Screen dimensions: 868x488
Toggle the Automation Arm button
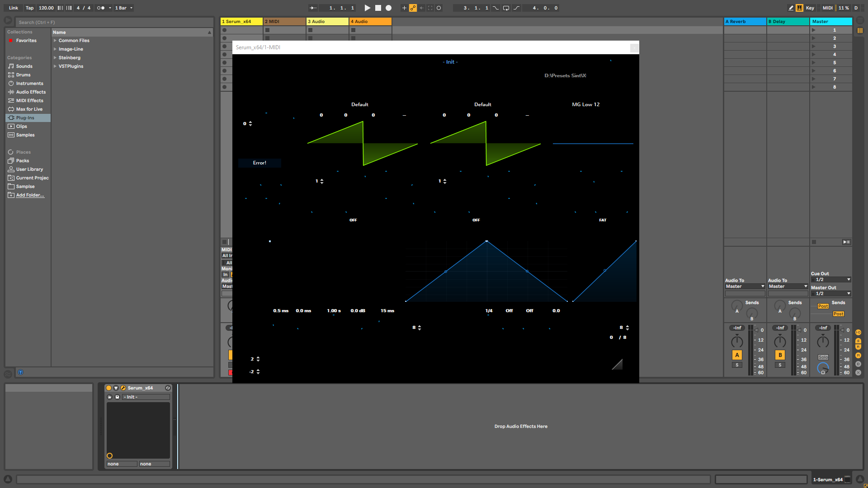(x=413, y=8)
